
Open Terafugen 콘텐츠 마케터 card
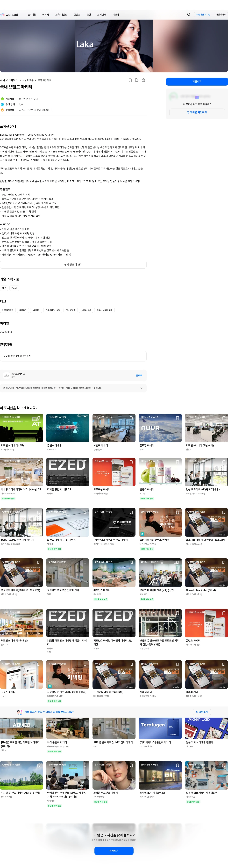[160, 733]
